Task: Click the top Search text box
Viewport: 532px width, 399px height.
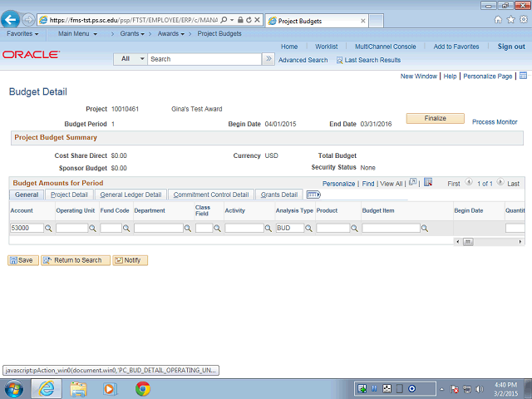Action: pos(204,59)
